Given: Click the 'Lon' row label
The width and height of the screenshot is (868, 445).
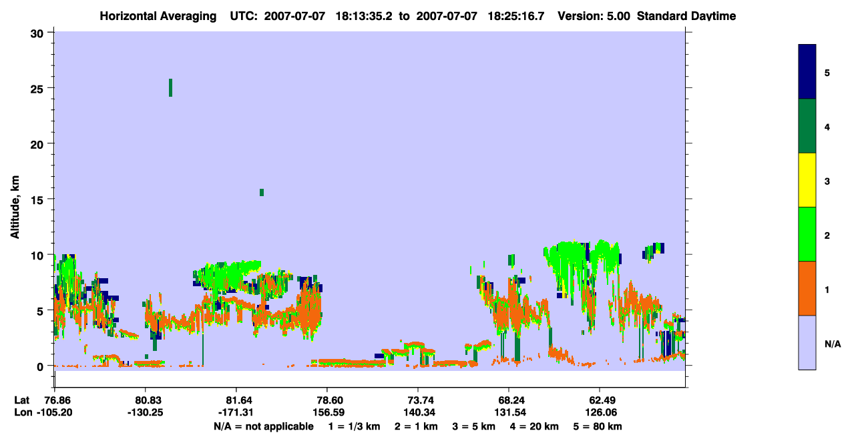Looking at the screenshot, I should click(22, 412).
